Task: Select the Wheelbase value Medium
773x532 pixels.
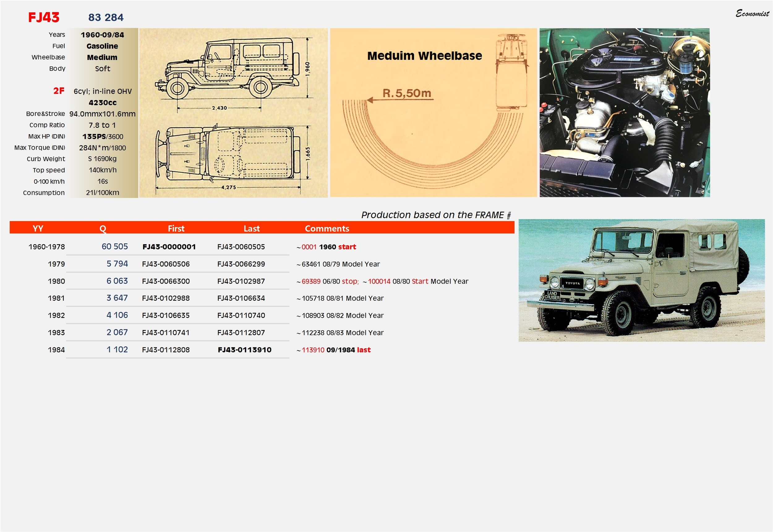Action: (x=102, y=57)
